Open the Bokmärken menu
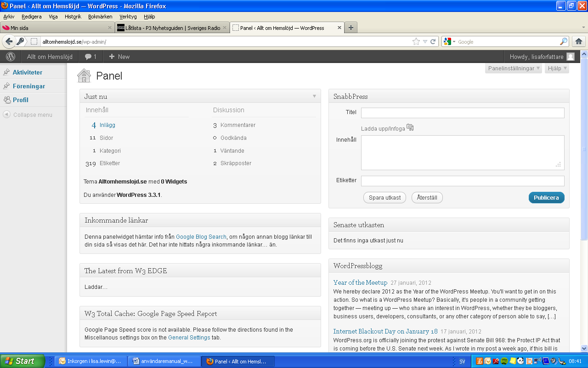Viewport: 588px width, 368px height. coord(100,17)
